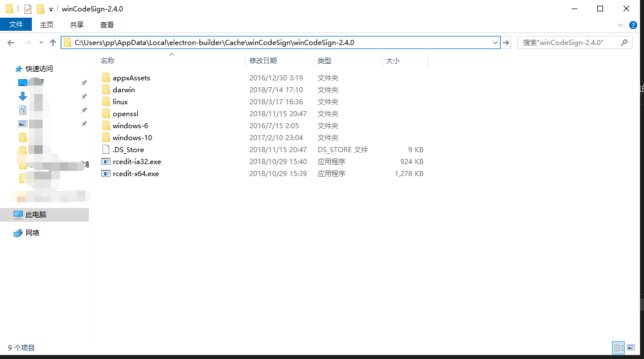Open the recent locations dropdown arrow
The width and height of the screenshot is (644, 359).
click(41, 43)
